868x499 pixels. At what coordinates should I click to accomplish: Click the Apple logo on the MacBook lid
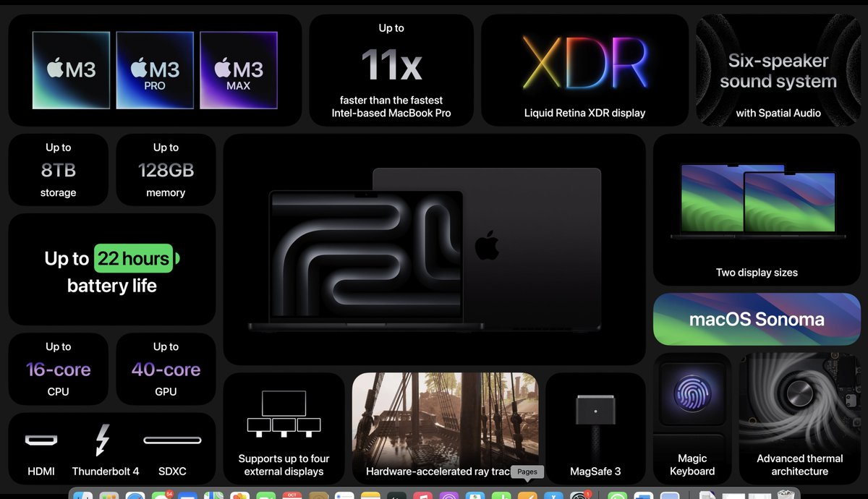(487, 246)
